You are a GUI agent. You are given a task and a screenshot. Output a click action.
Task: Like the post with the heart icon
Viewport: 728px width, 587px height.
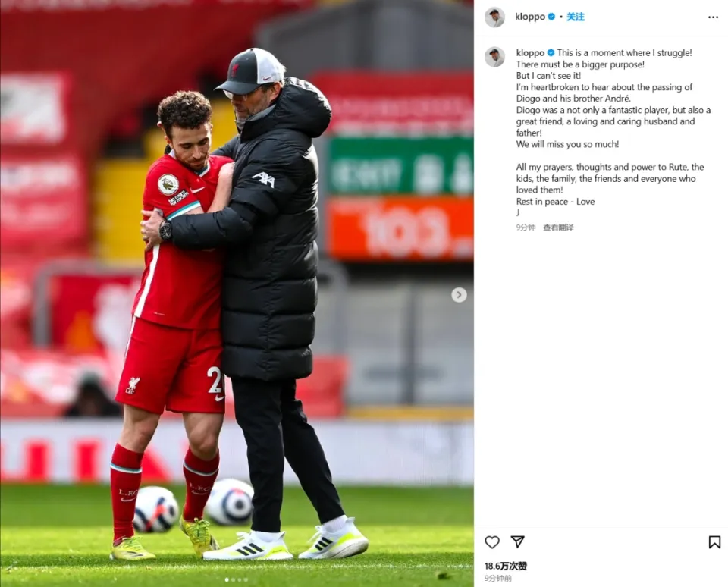(x=492, y=542)
